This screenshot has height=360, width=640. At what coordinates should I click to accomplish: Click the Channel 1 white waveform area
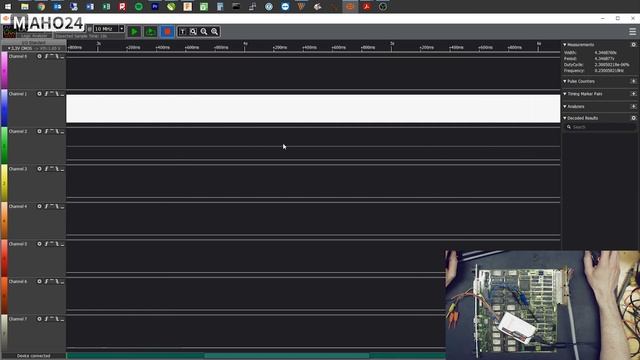(x=313, y=109)
